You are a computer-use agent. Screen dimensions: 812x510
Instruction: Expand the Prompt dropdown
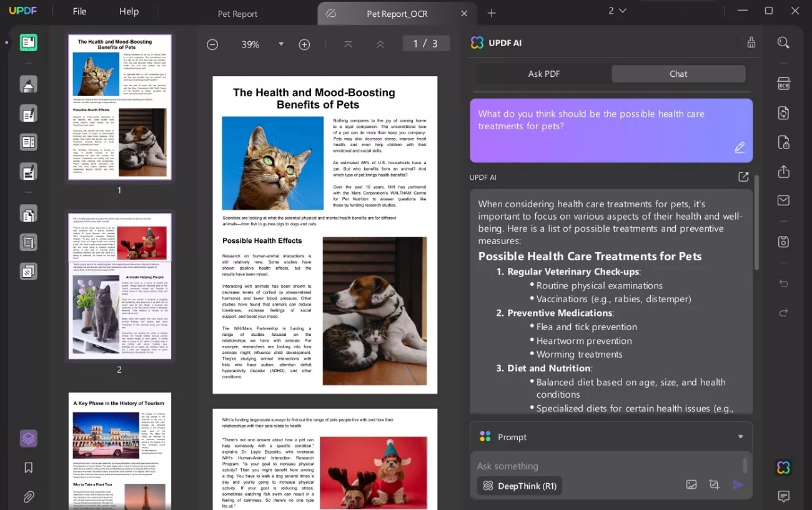(740, 437)
